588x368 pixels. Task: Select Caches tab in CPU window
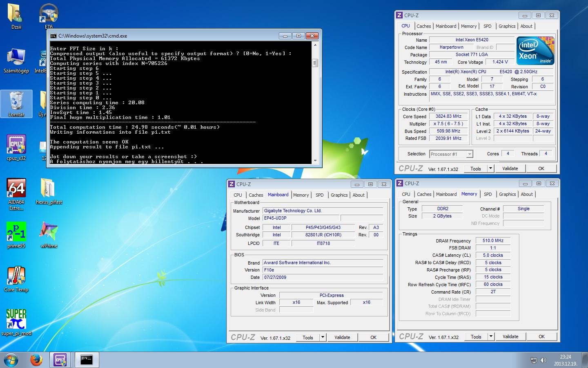point(423,26)
